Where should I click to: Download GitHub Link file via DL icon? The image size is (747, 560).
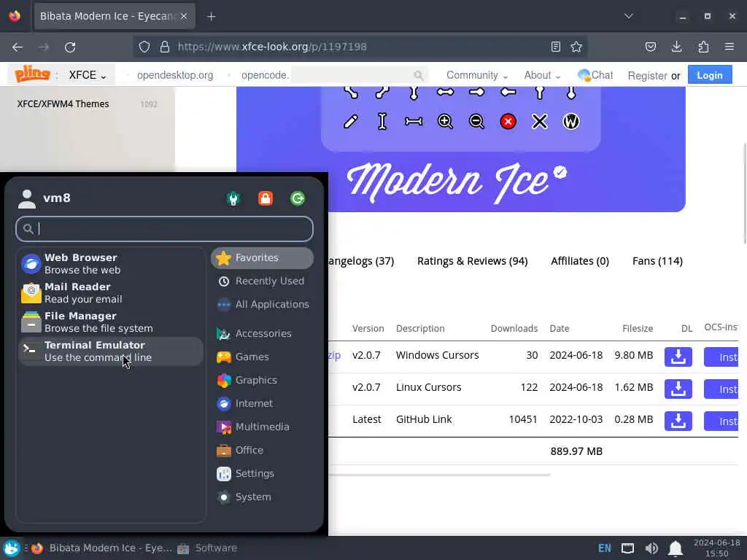pos(678,421)
